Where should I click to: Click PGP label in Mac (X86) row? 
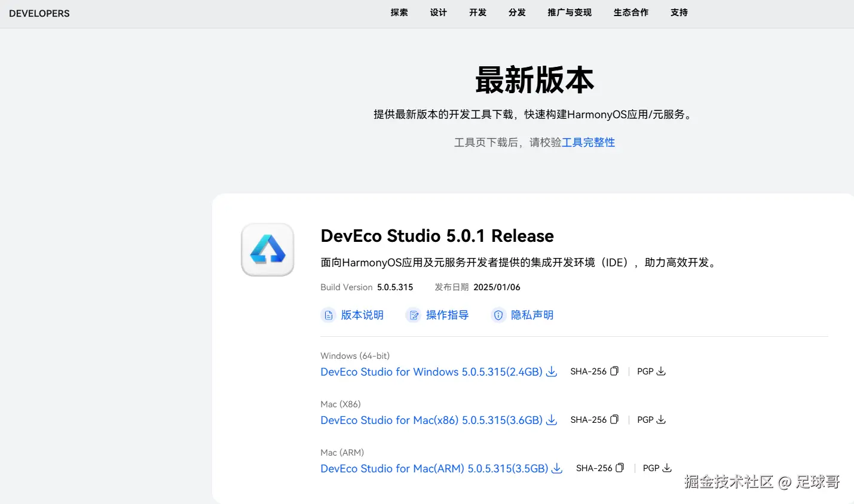645,420
